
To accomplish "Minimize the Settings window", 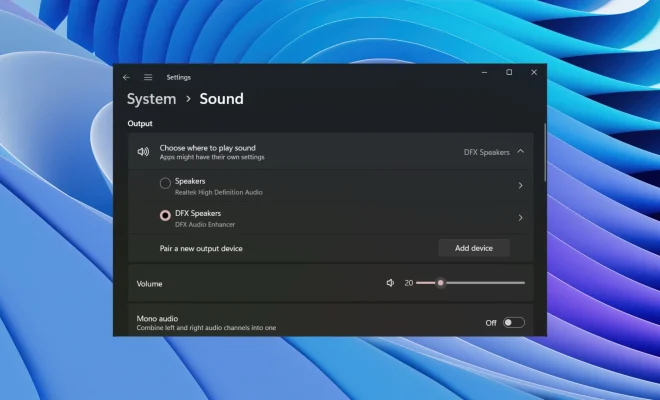I will click(484, 72).
